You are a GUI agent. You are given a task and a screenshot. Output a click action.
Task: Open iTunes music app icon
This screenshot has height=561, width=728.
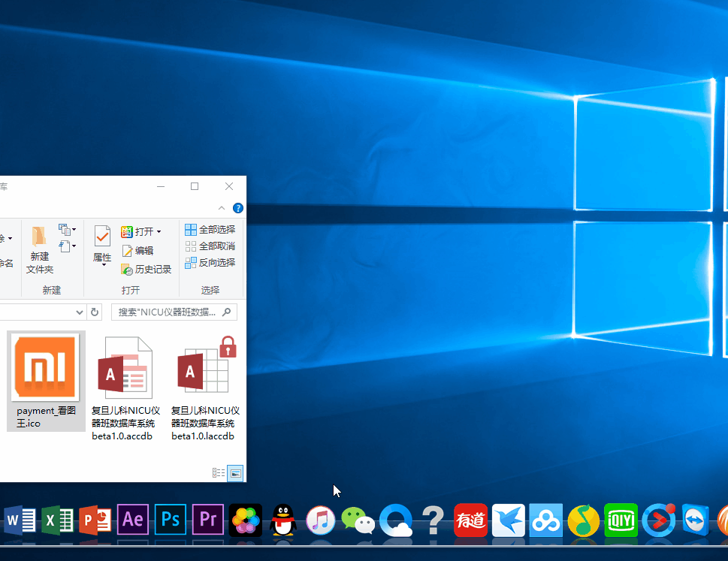coord(321,520)
